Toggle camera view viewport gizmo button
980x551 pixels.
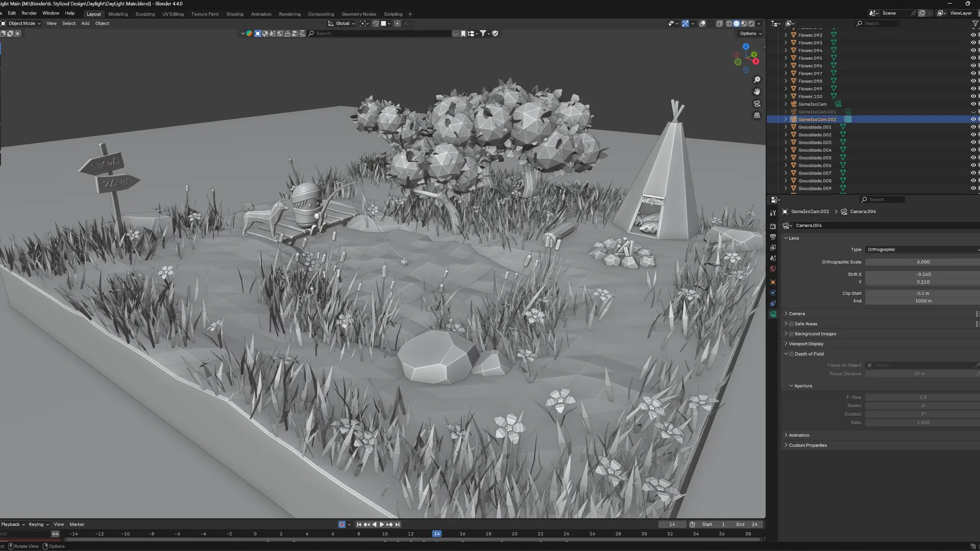click(757, 104)
